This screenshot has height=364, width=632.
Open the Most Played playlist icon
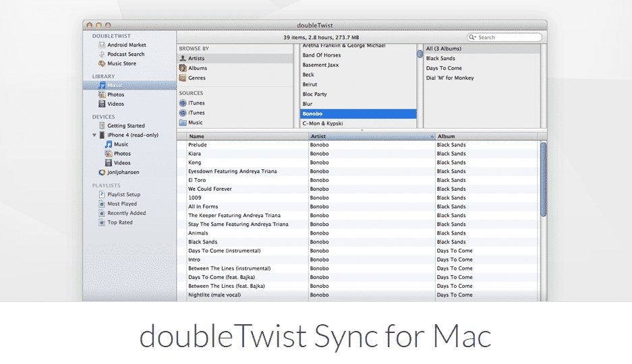[102, 204]
